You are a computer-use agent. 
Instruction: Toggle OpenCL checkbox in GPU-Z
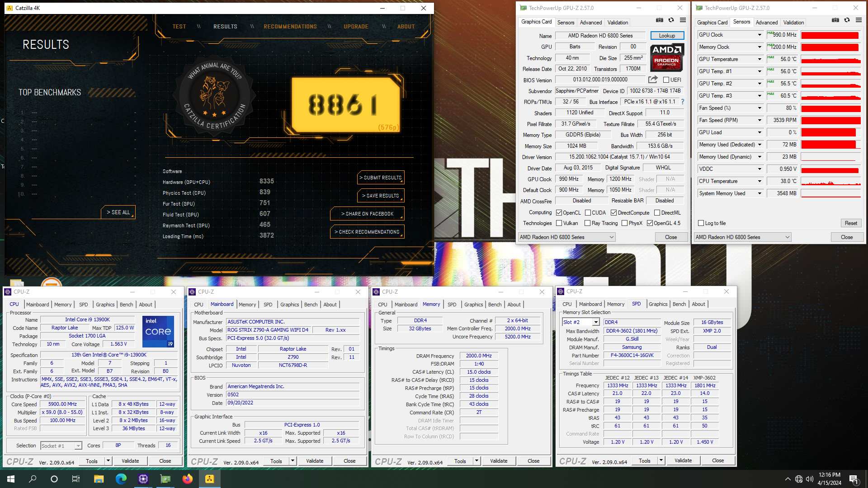pyautogui.click(x=559, y=213)
